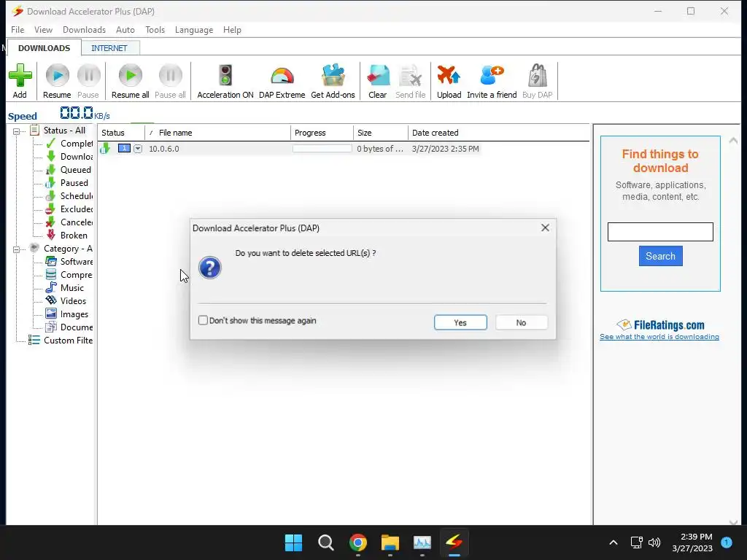Click the progress bar of 10.0.6.0
747x560 pixels.
[x=322, y=149]
